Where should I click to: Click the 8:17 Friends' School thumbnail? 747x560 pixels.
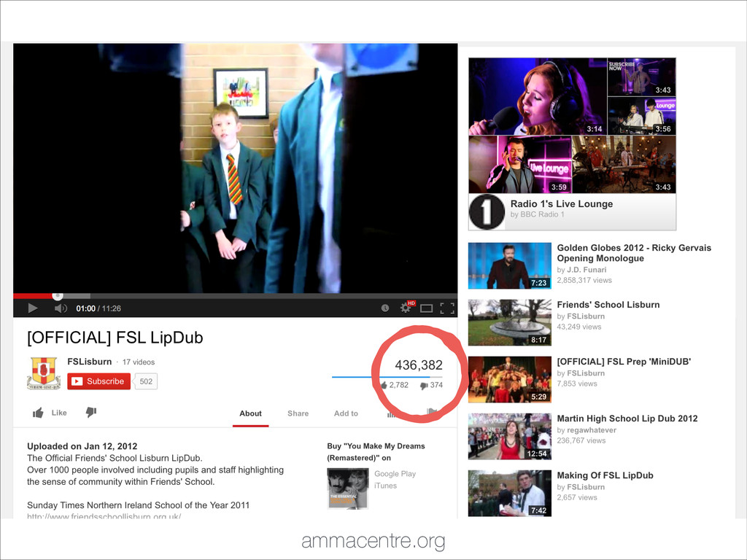point(510,322)
